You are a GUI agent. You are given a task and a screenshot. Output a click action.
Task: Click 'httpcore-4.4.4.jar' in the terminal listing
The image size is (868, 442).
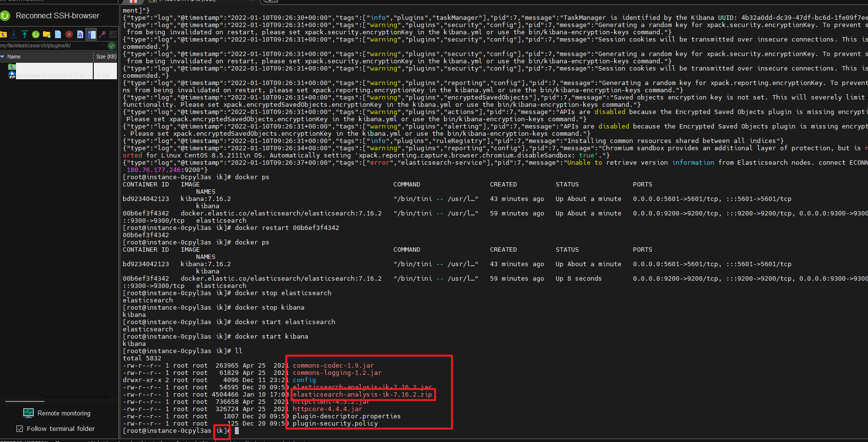click(x=327, y=409)
